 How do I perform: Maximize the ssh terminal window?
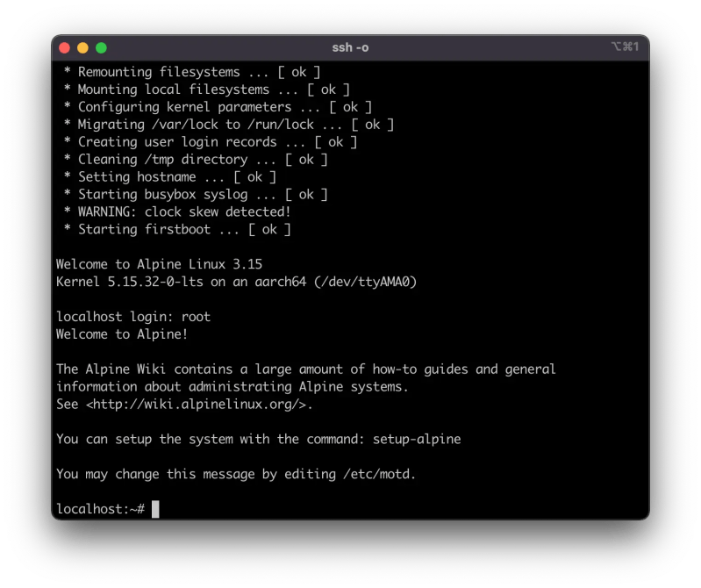click(101, 48)
